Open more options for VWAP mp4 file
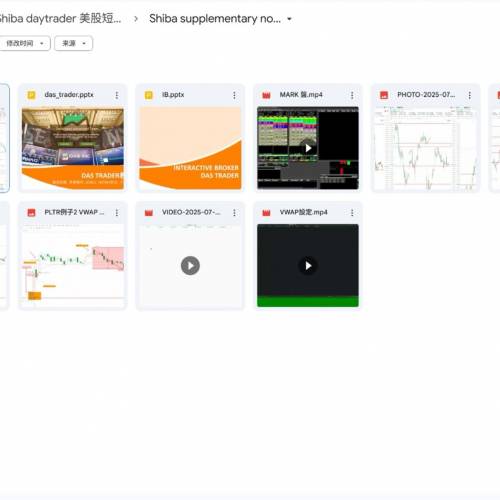 [352, 213]
